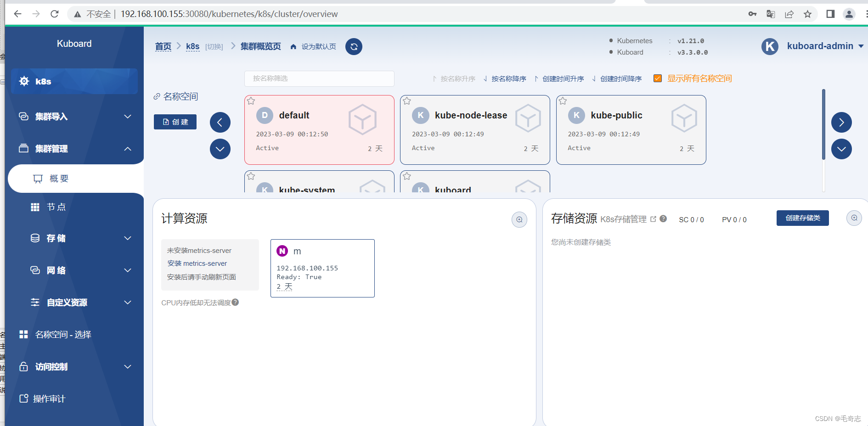Star the kuboard namespace card

[407, 176]
